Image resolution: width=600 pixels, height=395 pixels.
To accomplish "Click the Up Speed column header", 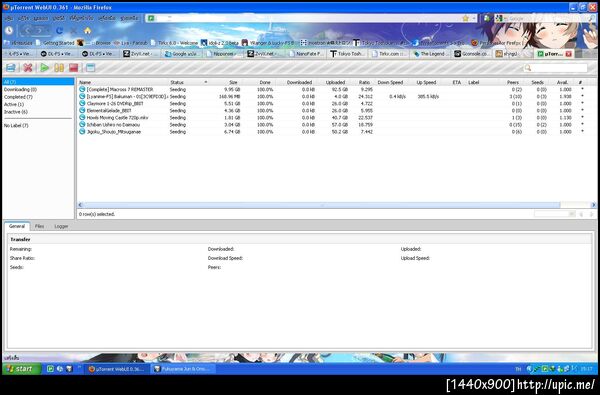I will click(x=426, y=82).
